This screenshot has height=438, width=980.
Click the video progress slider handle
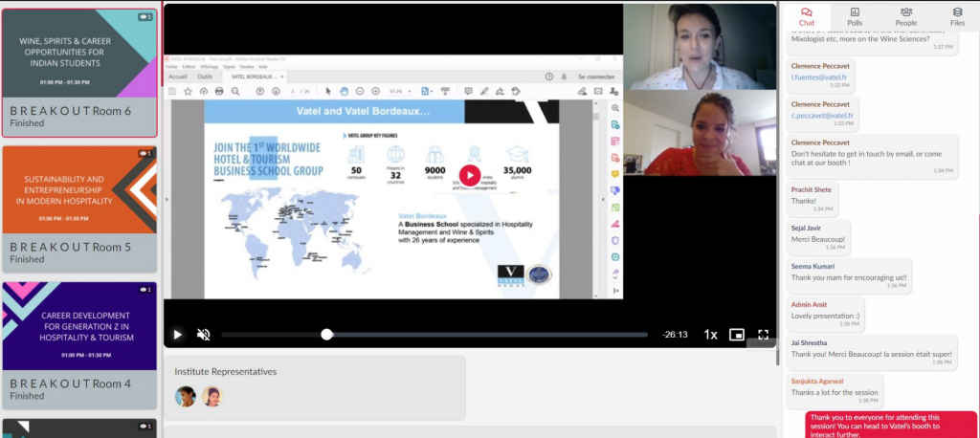pyautogui.click(x=326, y=335)
